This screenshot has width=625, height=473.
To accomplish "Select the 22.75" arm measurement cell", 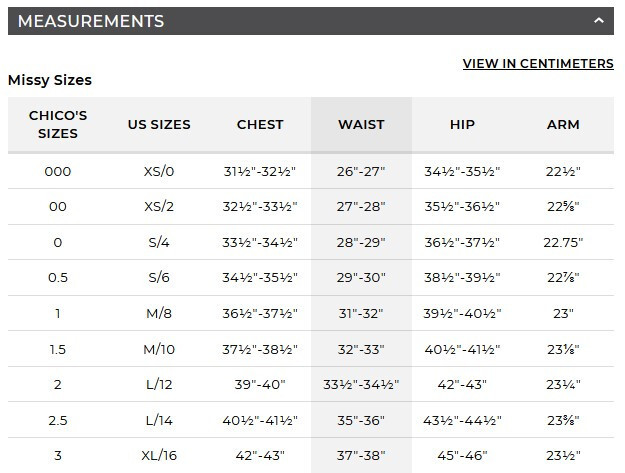I will [x=563, y=242].
